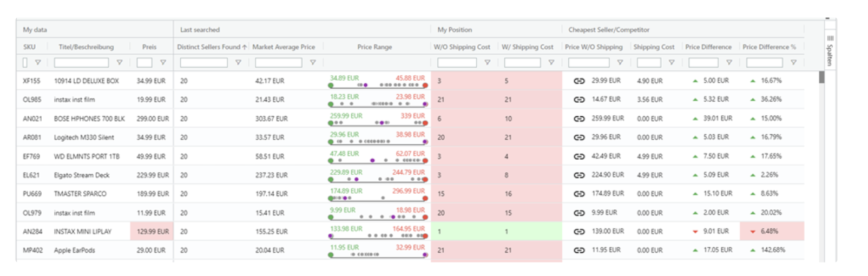Click price range chart for Elgato Stream Deck

click(378, 175)
